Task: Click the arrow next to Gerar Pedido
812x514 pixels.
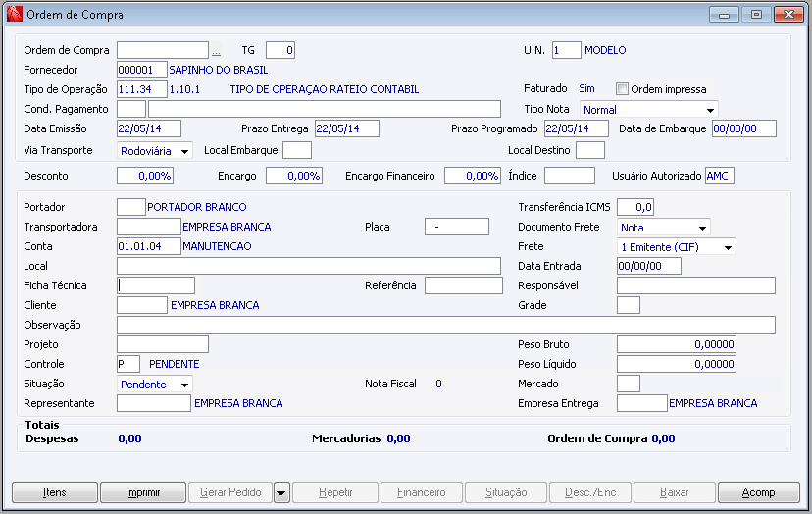Action: 280,492
